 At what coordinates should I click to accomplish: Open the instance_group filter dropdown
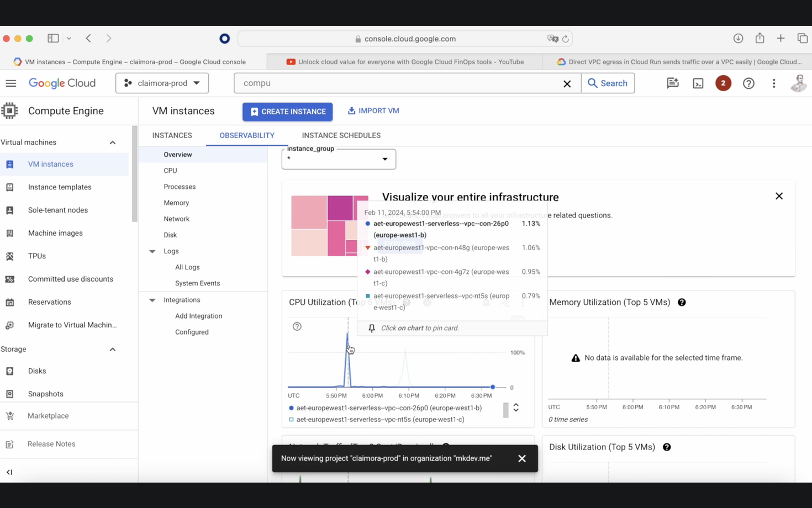click(x=339, y=159)
